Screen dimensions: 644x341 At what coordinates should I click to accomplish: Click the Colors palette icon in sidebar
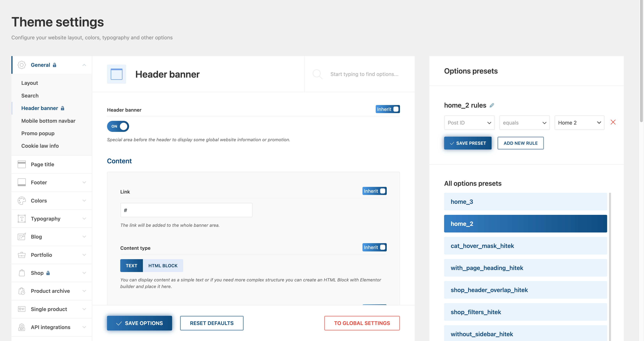pyautogui.click(x=22, y=200)
